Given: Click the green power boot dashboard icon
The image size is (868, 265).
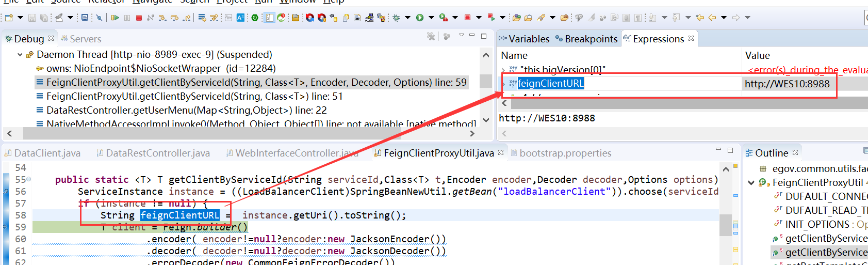Looking at the screenshot, I should [x=255, y=18].
